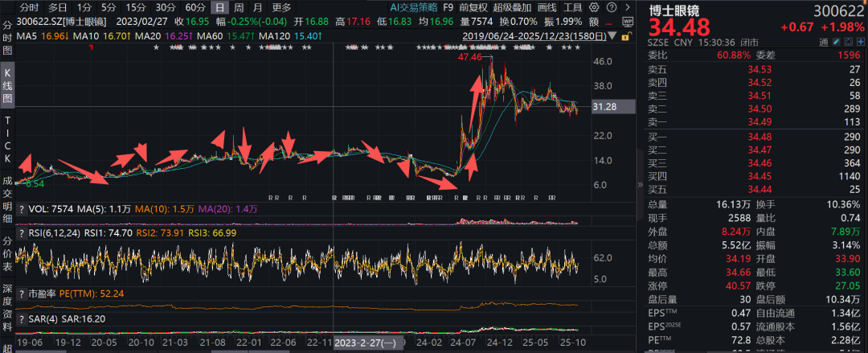Screen dimensions: 868x353
Task: Open the 工具 tools menu
Action: point(573,7)
